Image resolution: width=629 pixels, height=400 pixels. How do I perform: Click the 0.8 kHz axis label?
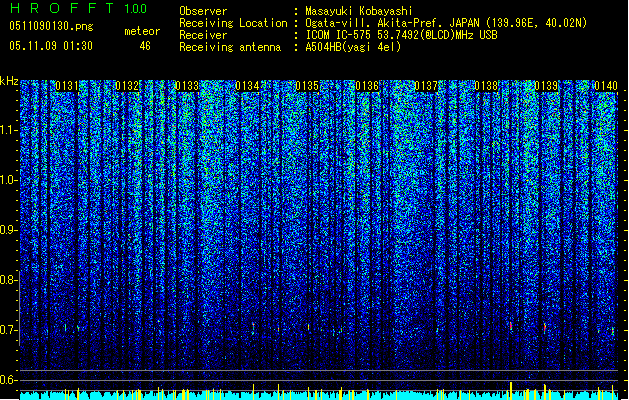tap(8, 280)
